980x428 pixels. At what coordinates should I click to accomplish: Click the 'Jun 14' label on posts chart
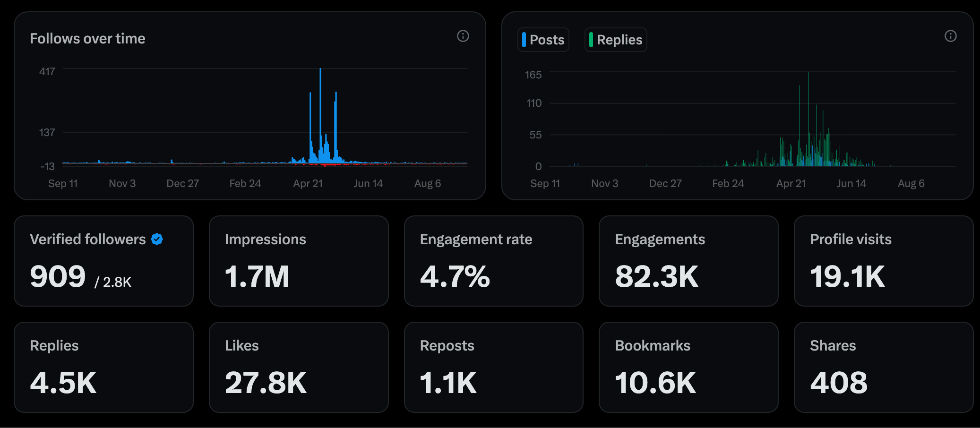pyautogui.click(x=851, y=184)
